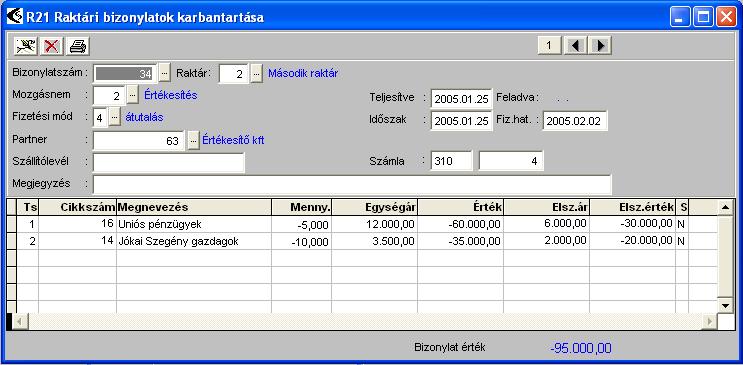
Task: Open the Fizetési mód lookup button
Action: tap(115, 117)
